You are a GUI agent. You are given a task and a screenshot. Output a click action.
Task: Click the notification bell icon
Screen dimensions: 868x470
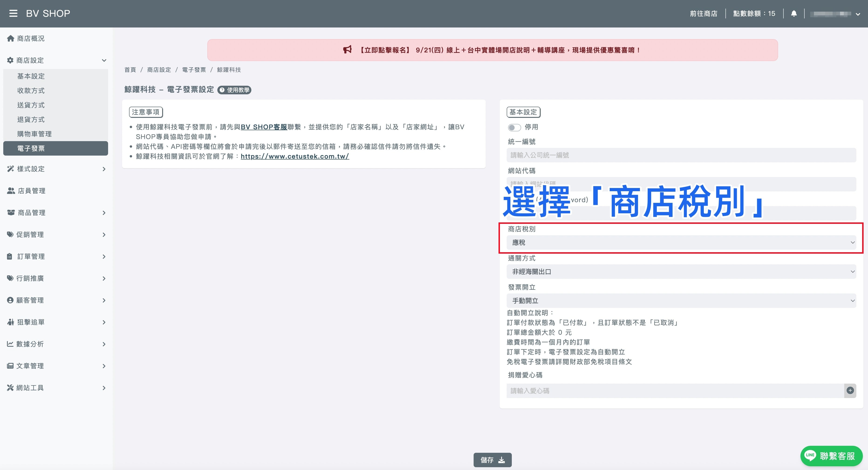point(794,14)
